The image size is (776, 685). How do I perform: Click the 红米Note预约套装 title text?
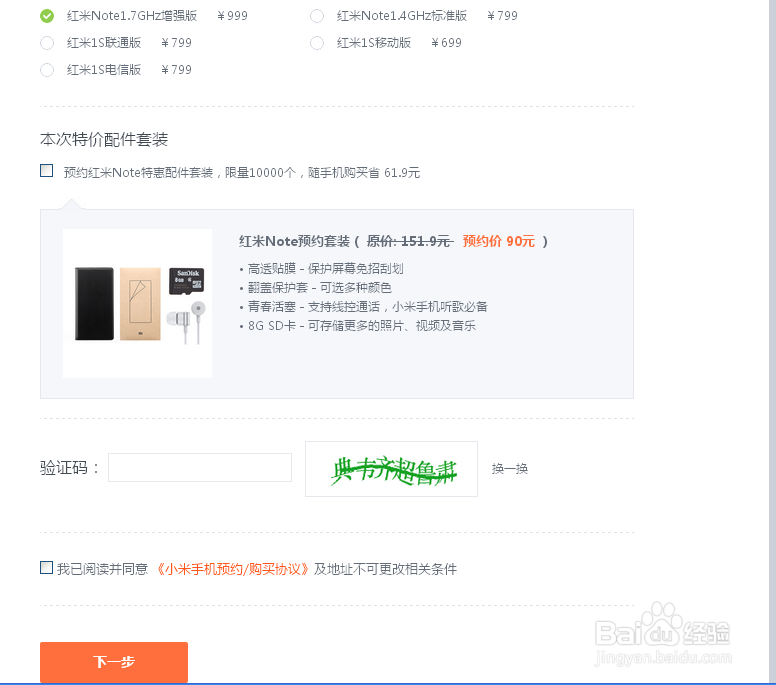point(294,242)
